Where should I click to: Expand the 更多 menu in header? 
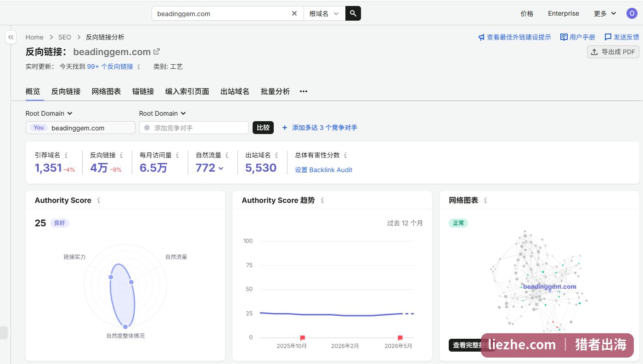(605, 13)
